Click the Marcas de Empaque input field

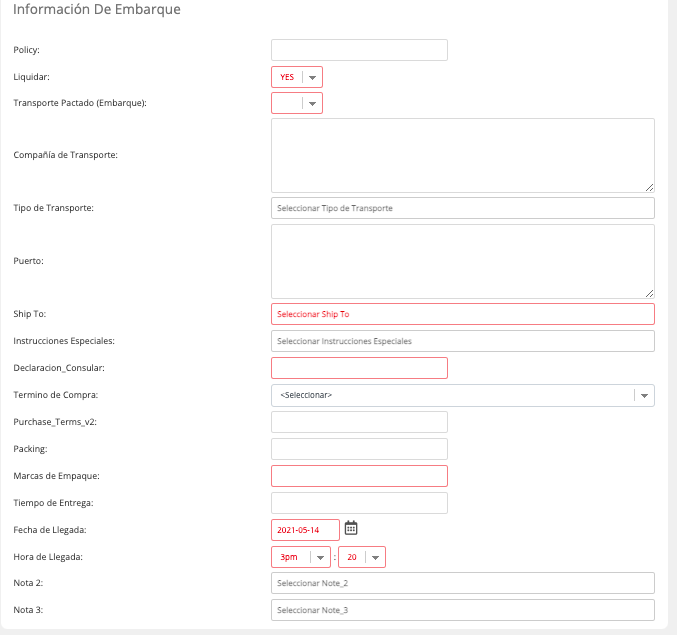(x=359, y=476)
